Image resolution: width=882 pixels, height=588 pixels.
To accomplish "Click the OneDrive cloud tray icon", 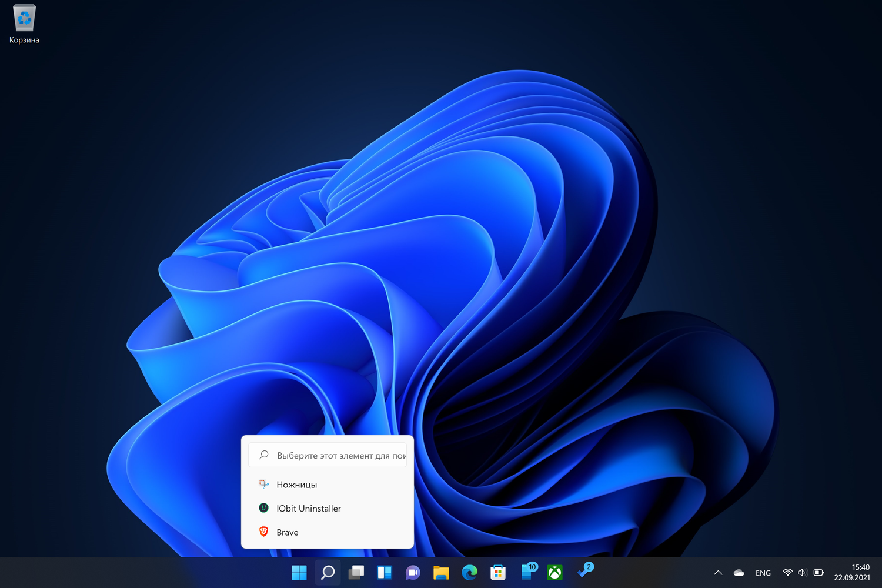I will tap(739, 573).
